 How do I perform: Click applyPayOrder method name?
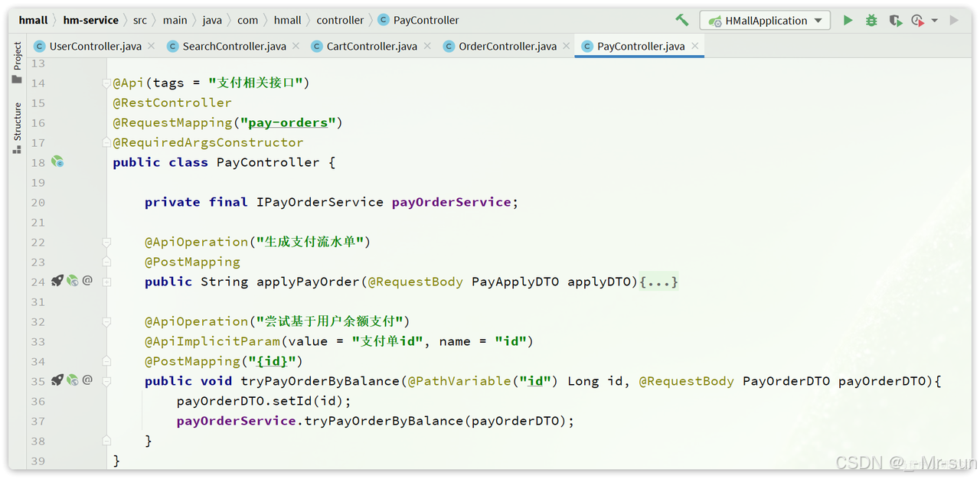[x=308, y=282]
